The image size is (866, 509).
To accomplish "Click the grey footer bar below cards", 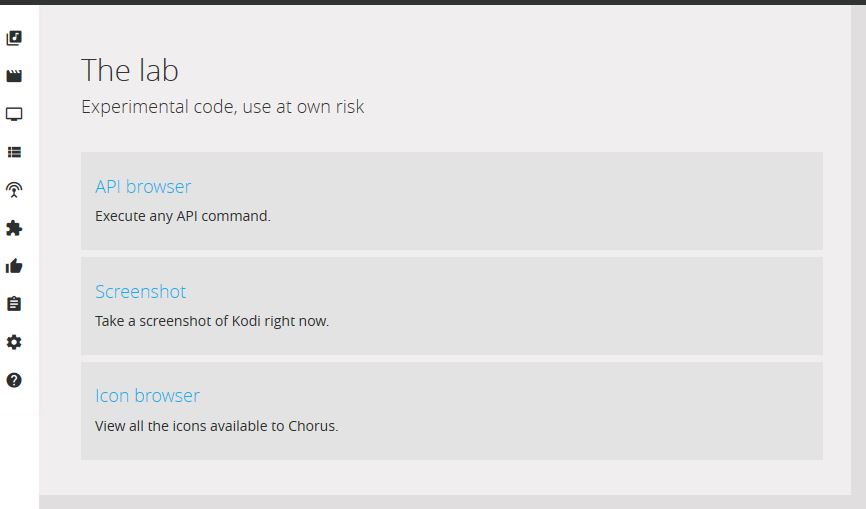I will click(445, 502).
